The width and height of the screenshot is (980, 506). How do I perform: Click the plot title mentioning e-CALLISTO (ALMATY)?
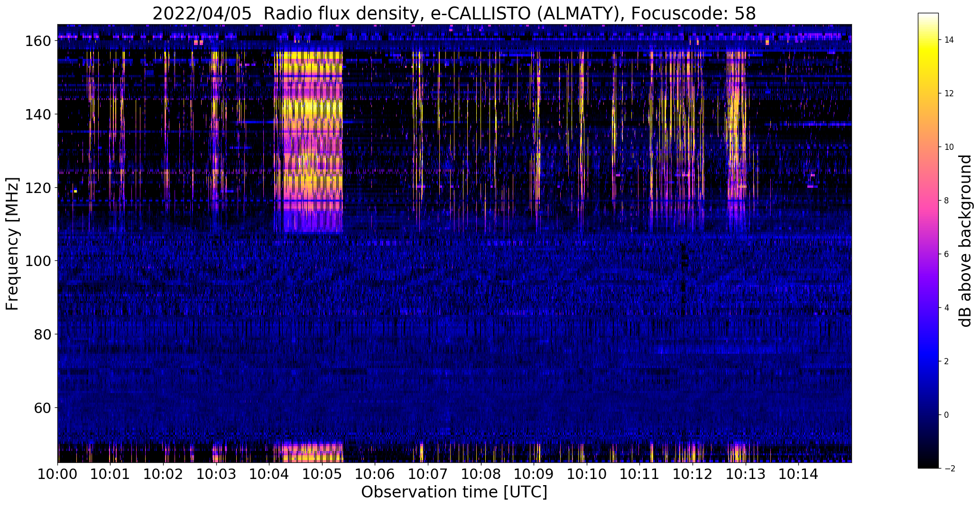[x=454, y=13]
